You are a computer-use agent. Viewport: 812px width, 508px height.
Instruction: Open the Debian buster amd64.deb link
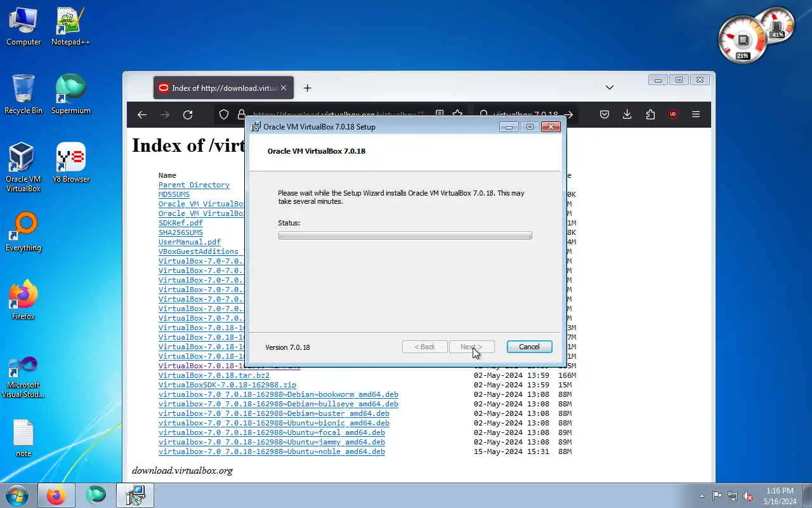pos(274,413)
